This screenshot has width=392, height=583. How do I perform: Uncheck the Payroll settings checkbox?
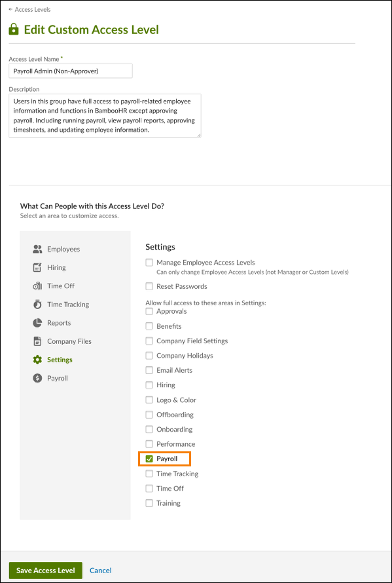click(149, 459)
